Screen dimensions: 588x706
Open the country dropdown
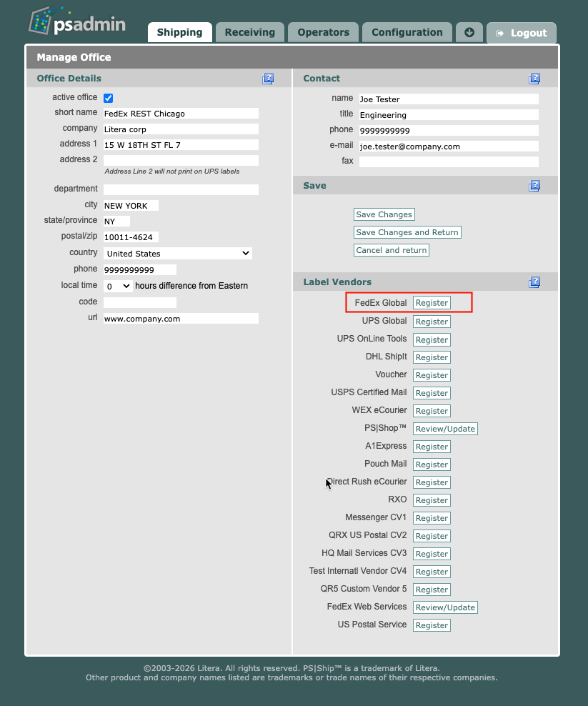pyautogui.click(x=178, y=254)
